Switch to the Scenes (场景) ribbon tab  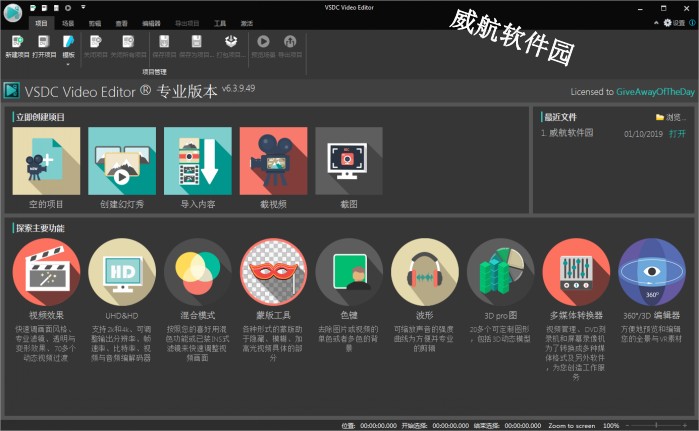pos(68,21)
